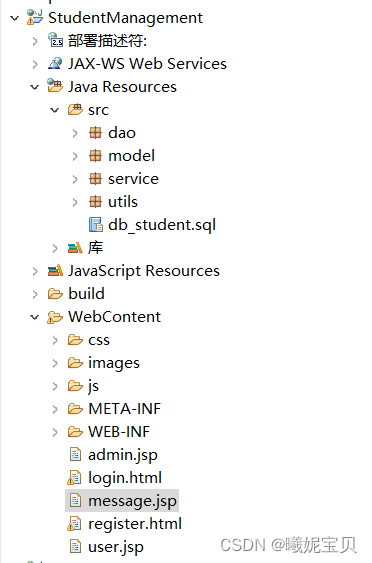Image resolution: width=372 pixels, height=563 pixels.
Task: Click the service package icon
Action: click(95, 179)
